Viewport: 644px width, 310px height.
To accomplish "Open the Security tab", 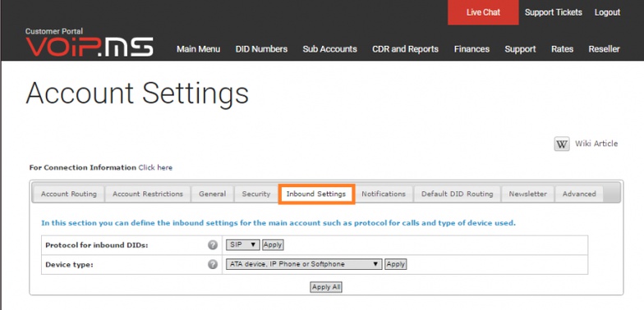I will pyautogui.click(x=256, y=194).
